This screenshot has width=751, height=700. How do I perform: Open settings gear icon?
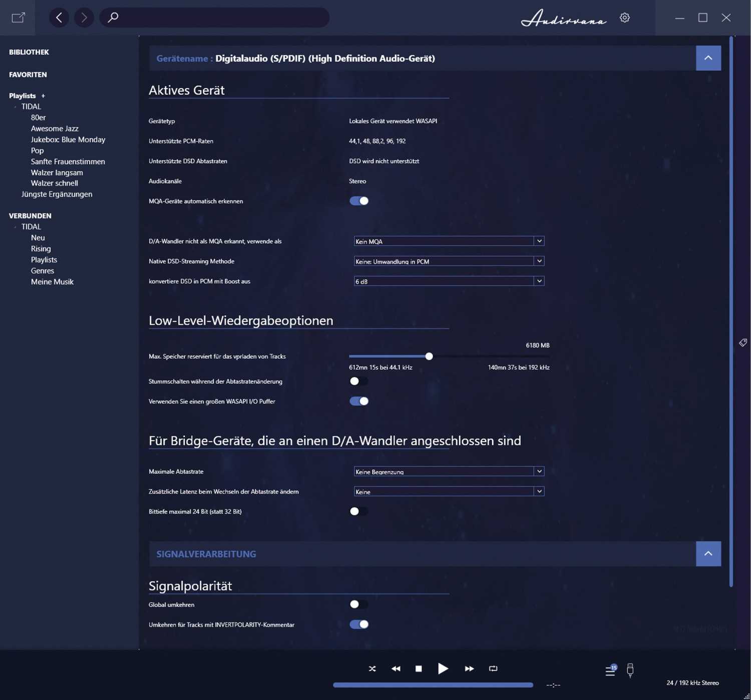click(624, 18)
